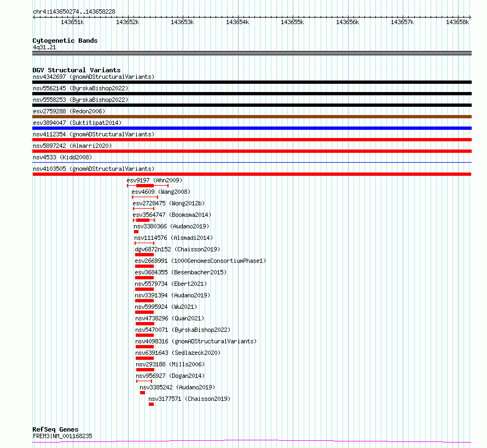
Task: Select nsv1114576 (Alsmadi2014) variant label
Action: (173, 238)
